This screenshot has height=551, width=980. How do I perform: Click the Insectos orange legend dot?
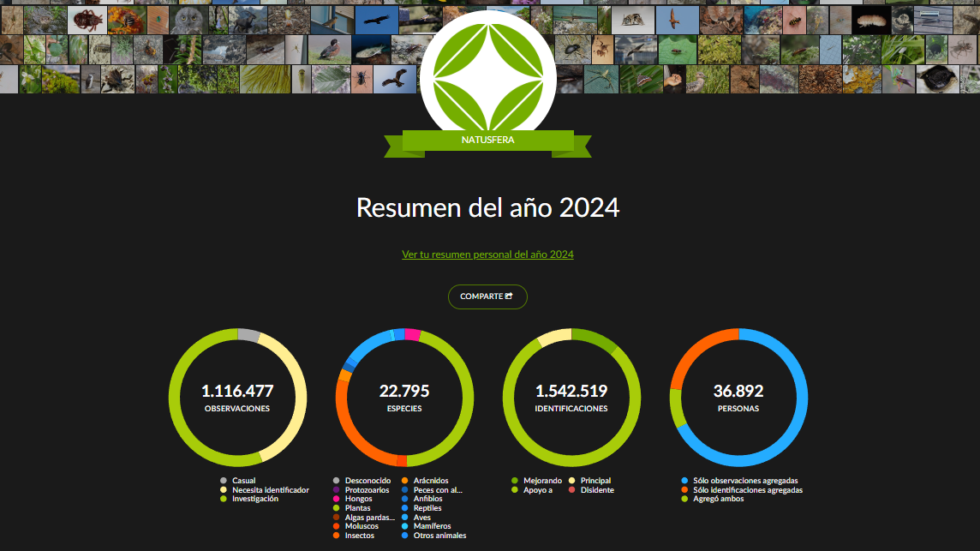click(337, 536)
